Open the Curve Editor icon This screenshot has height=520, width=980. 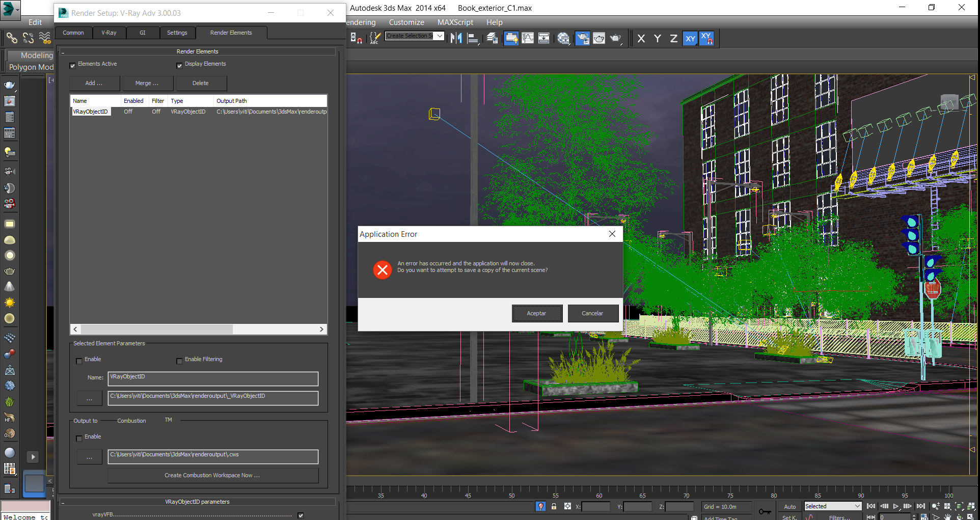(x=528, y=38)
